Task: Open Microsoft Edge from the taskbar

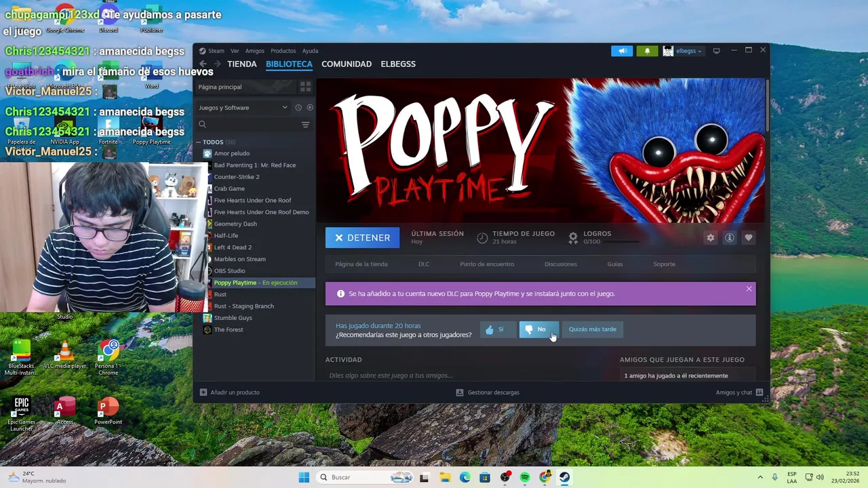Action: 465,477
